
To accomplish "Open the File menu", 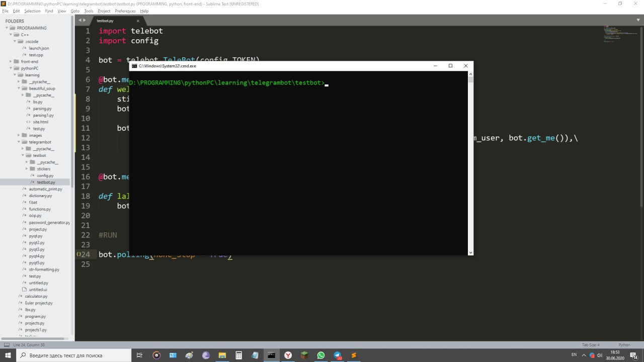I will [x=5, y=11].
